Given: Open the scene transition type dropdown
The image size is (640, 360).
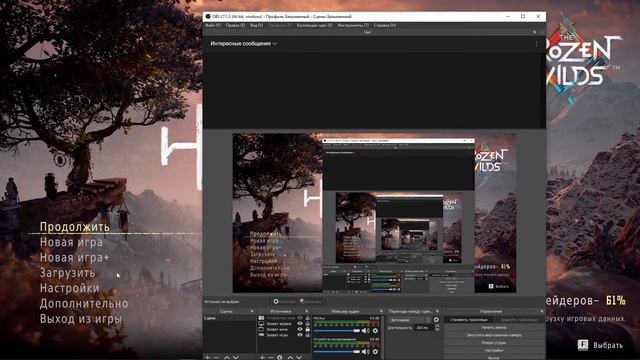Looking at the screenshot, I should (x=410, y=320).
